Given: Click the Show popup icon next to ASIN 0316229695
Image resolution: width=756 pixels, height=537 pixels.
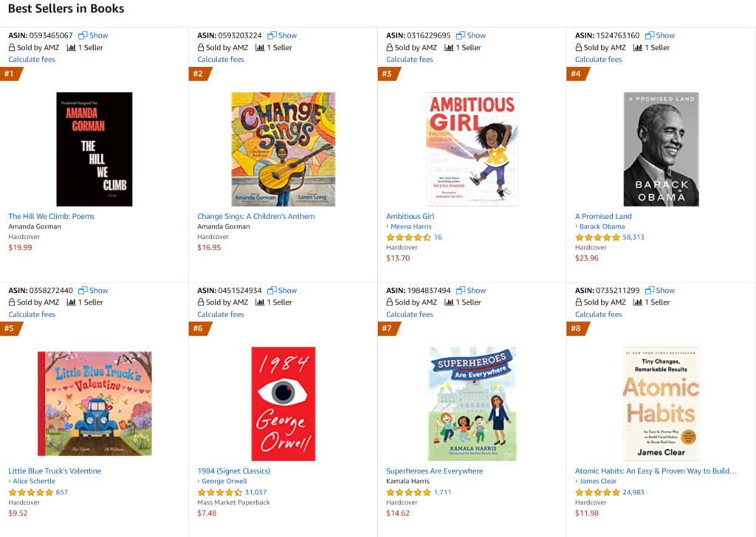Looking at the screenshot, I should (x=461, y=35).
